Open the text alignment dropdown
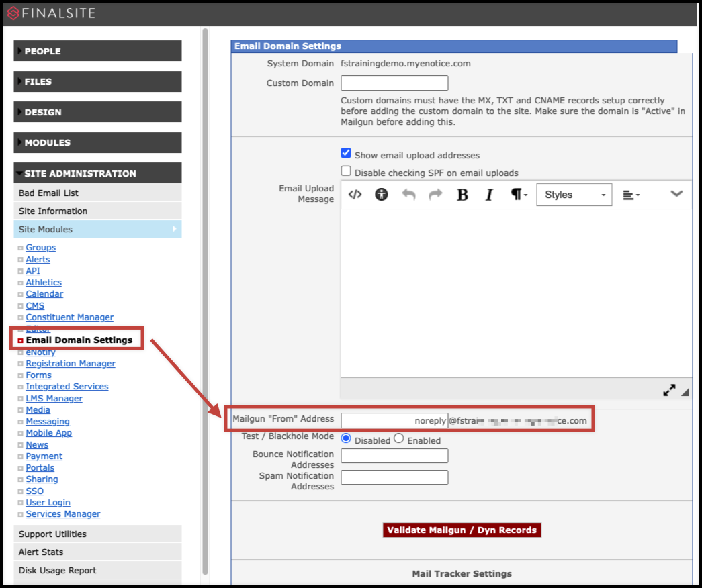The width and height of the screenshot is (702, 588). (631, 195)
